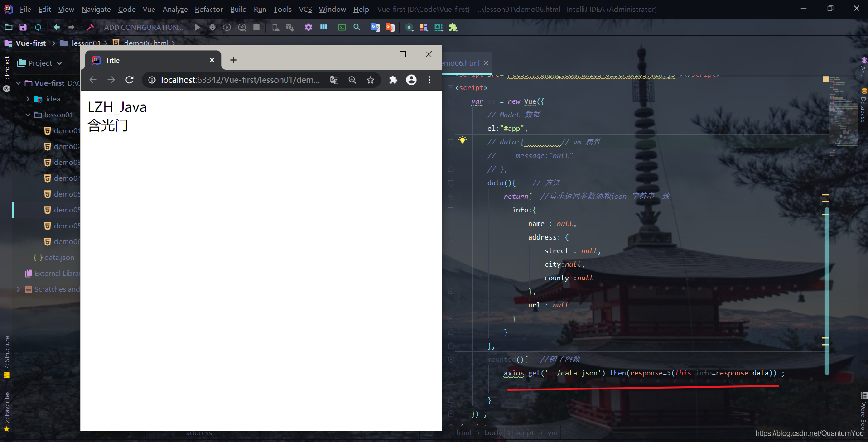Click the Debug bug icon
This screenshot has height=442, width=868.
[212, 27]
